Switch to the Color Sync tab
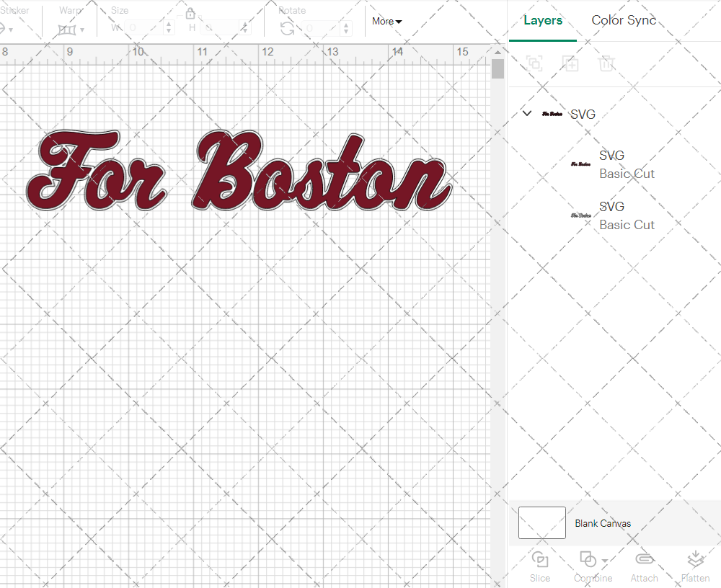Image resolution: width=721 pixels, height=588 pixels. (624, 20)
